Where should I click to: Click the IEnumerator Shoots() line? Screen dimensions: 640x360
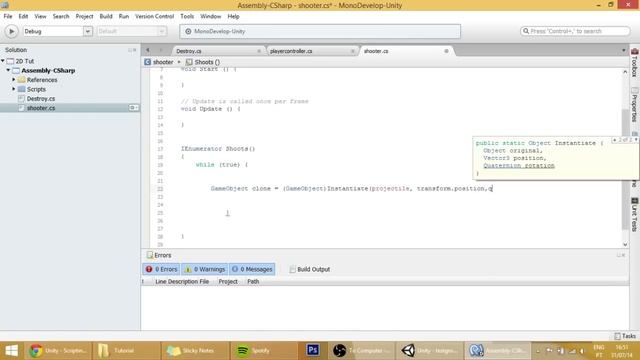pyautogui.click(x=218, y=149)
